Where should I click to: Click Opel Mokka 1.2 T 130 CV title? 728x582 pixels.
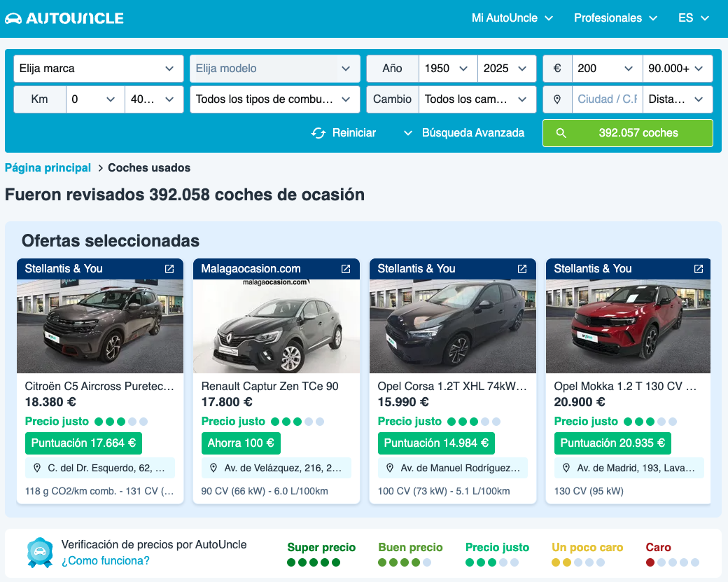tap(625, 387)
